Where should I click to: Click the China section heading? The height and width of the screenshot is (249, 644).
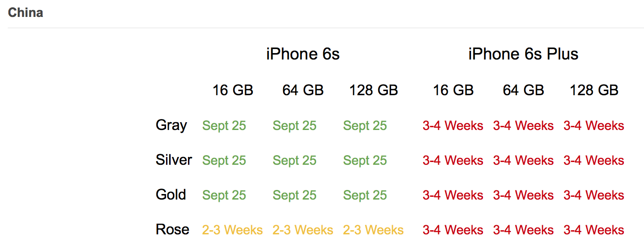click(x=26, y=12)
